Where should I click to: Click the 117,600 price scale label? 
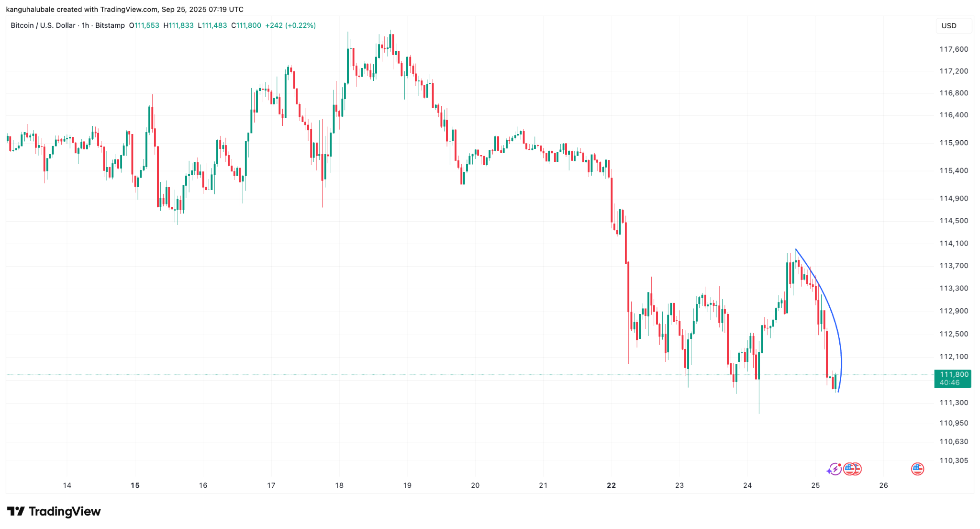953,49
